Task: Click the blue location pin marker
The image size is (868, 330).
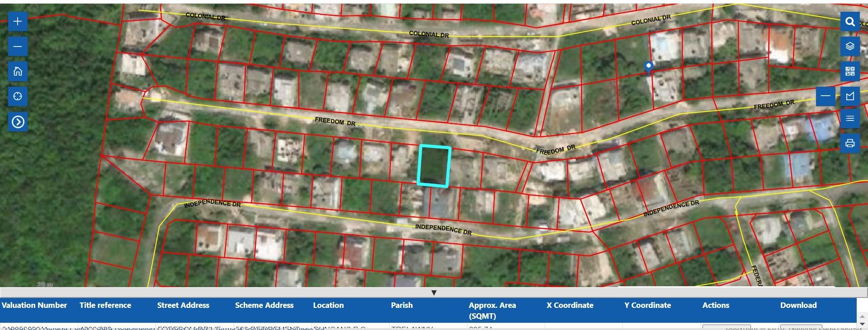Action: click(x=648, y=67)
